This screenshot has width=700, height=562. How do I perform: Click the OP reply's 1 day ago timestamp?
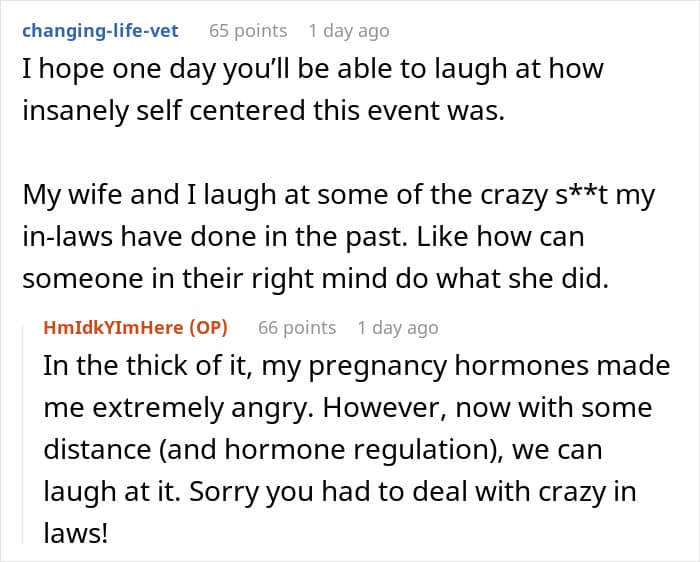pos(398,328)
